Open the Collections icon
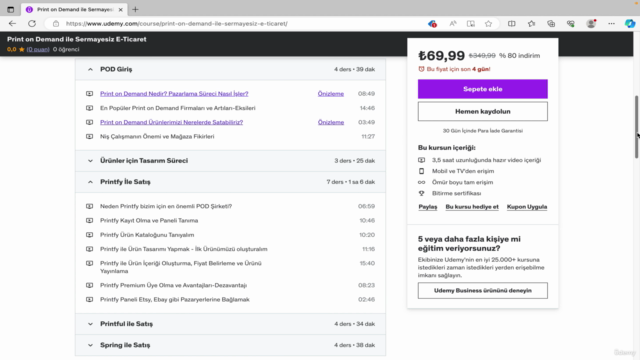This screenshot has height=360, width=640. coord(551,24)
